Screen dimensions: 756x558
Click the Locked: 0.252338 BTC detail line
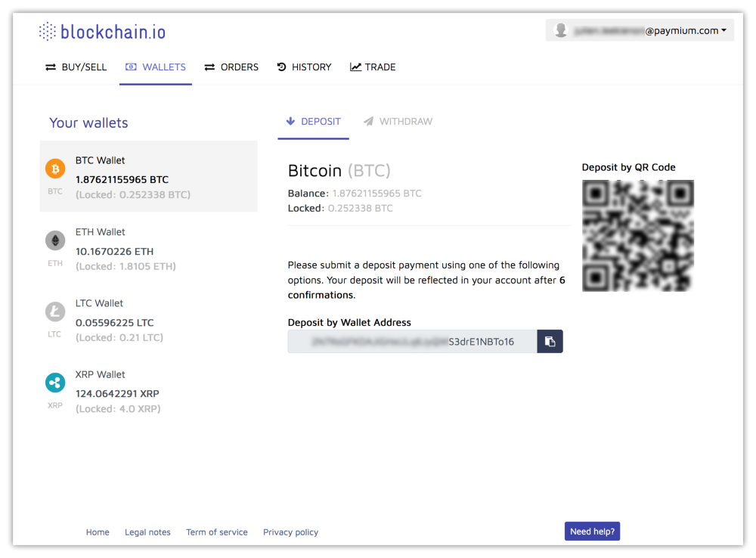tap(340, 209)
